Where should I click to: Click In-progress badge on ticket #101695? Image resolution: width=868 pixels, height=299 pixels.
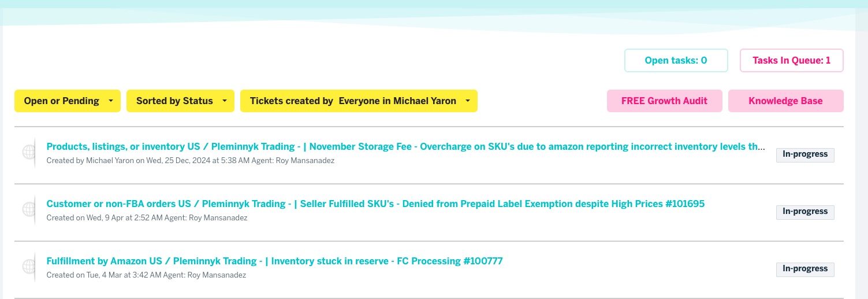click(x=805, y=212)
